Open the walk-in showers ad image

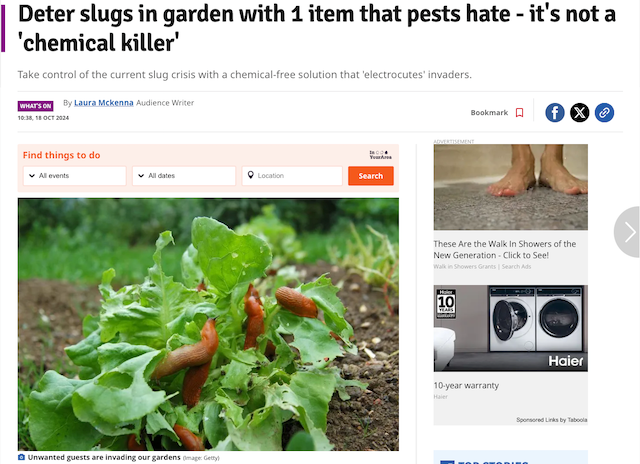tap(511, 187)
